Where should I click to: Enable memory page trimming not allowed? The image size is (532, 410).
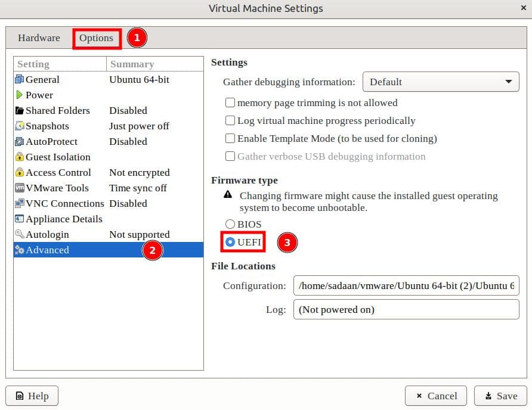point(230,102)
